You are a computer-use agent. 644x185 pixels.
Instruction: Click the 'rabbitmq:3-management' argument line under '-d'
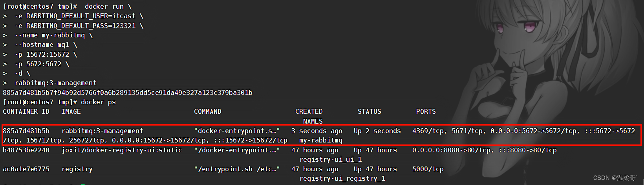pos(56,83)
